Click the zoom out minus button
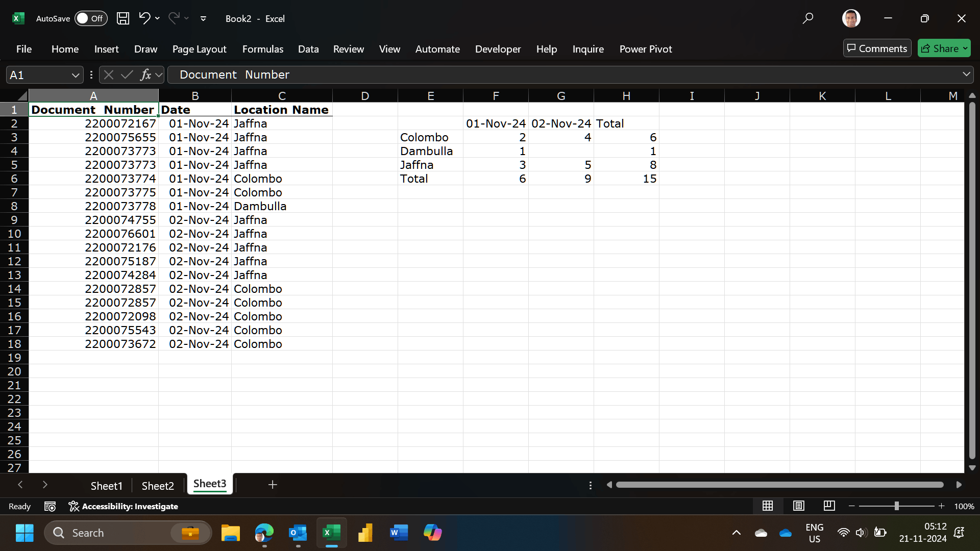The width and height of the screenshot is (980, 551). point(851,506)
